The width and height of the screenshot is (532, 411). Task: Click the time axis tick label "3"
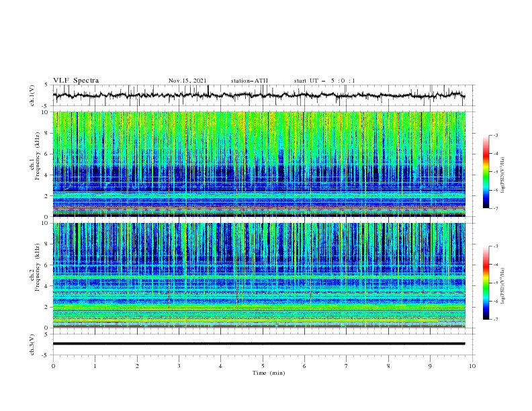[x=179, y=366]
